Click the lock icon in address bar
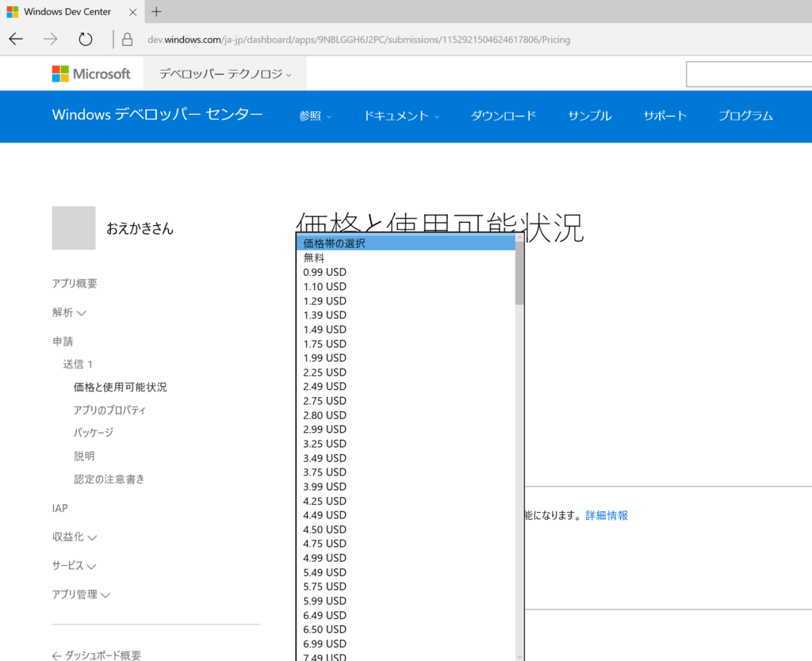Viewport: 812px width, 661px height. (x=127, y=40)
